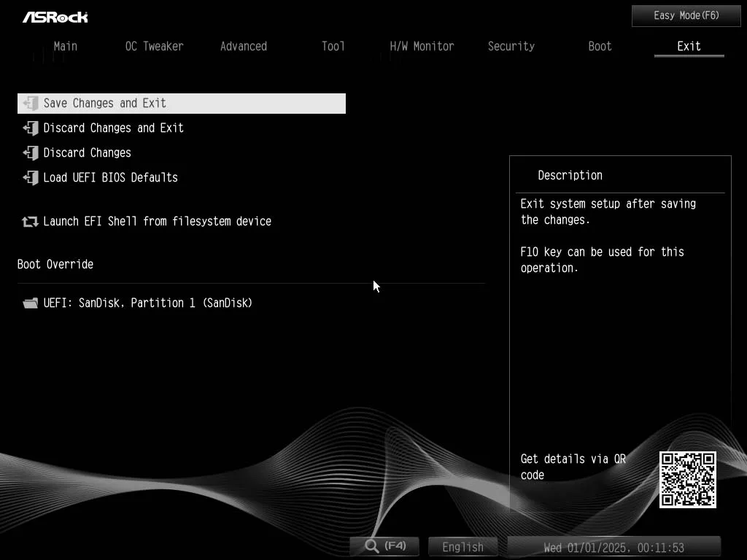Choose Discard Changes and Exit

coord(113,128)
